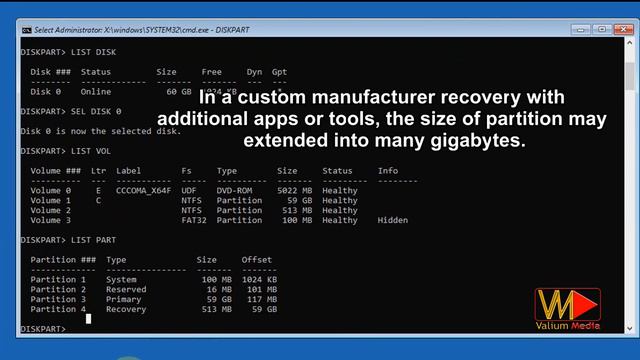Click the 'DISKPART> LIST VOL' command line
This screenshot has height=360, width=640.
pos(66,151)
